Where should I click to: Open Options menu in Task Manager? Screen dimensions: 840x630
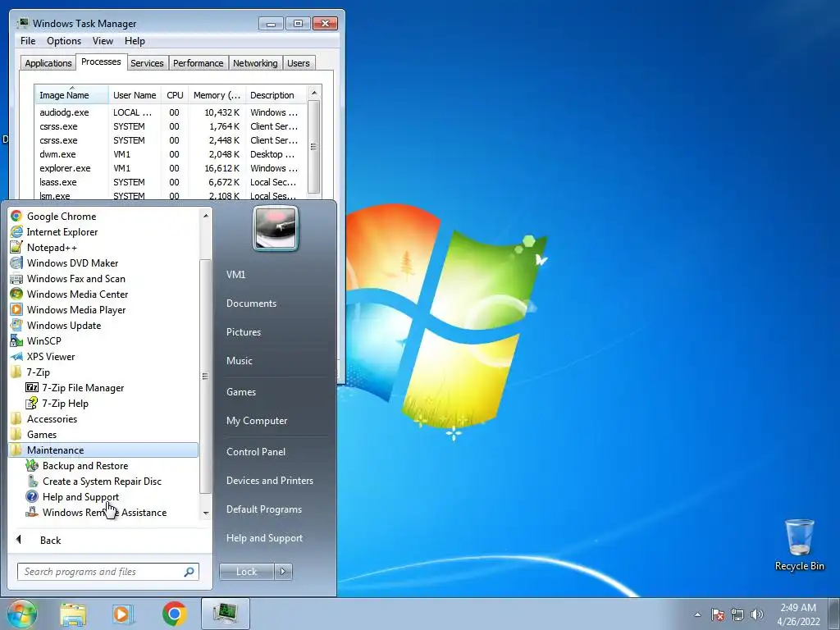click(x=64, y=41)
